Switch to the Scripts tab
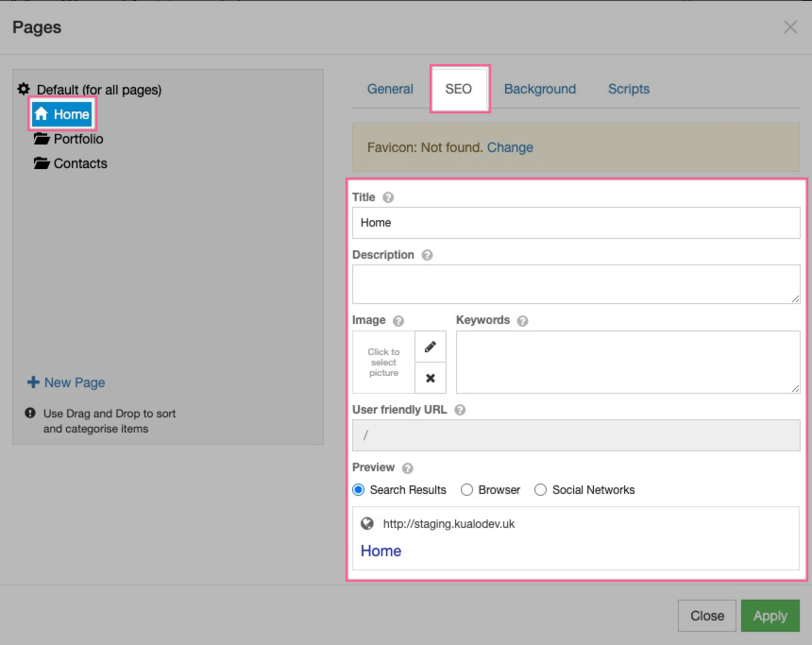The height and width of the screenshot is (645, 812). (628, 89)
